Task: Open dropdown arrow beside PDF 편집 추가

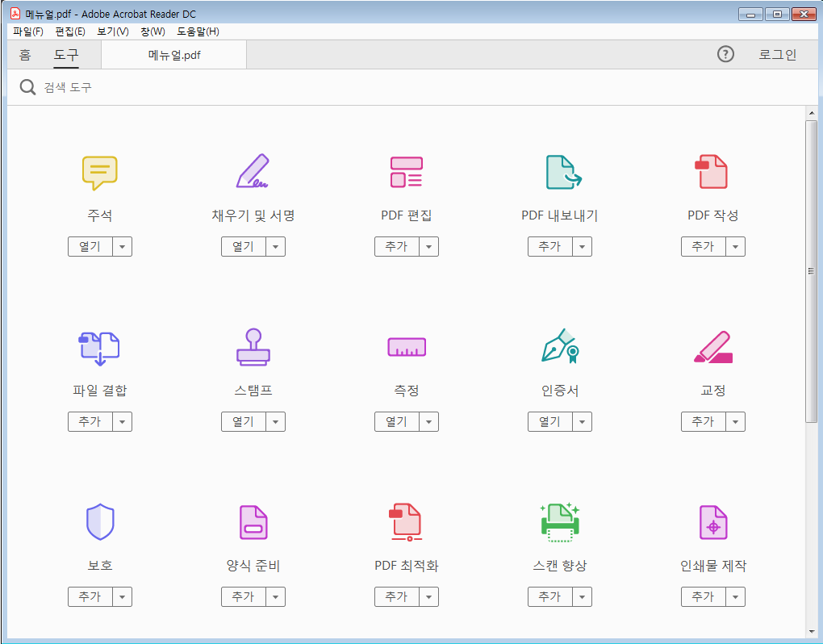Action: (x=428, y=247)
